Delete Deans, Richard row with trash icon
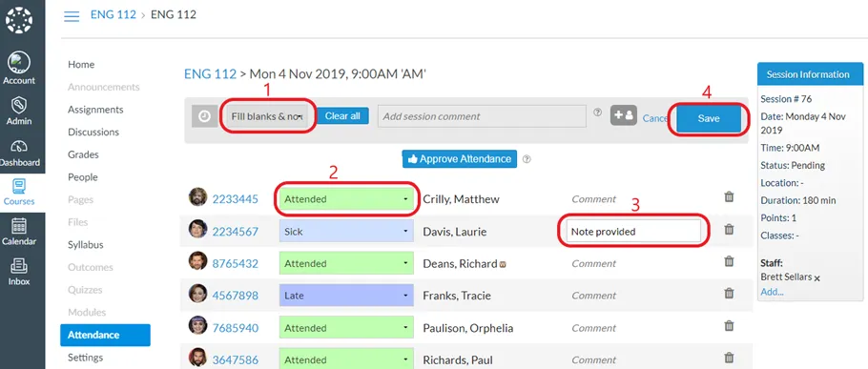 click(x=729, y=261)
